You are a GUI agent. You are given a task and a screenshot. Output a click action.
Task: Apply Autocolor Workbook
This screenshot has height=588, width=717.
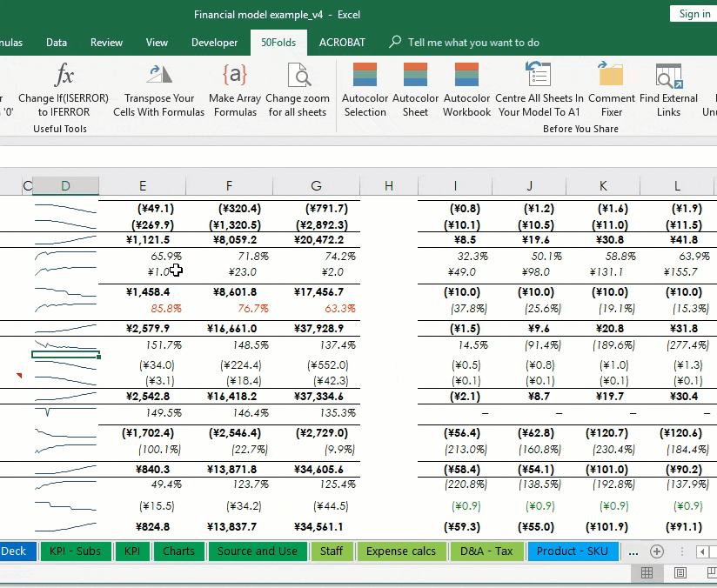[466, 90]
